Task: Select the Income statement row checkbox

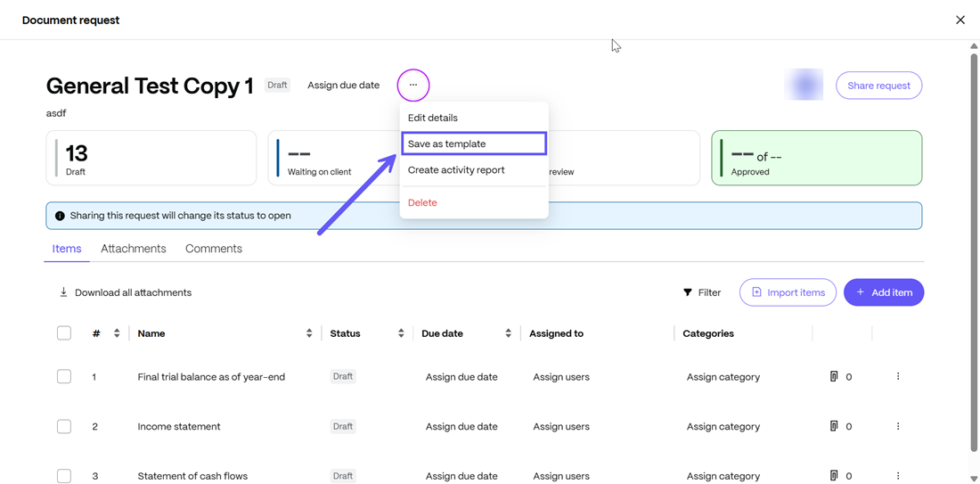Action: pyautogui.click(x=64, y=427)
